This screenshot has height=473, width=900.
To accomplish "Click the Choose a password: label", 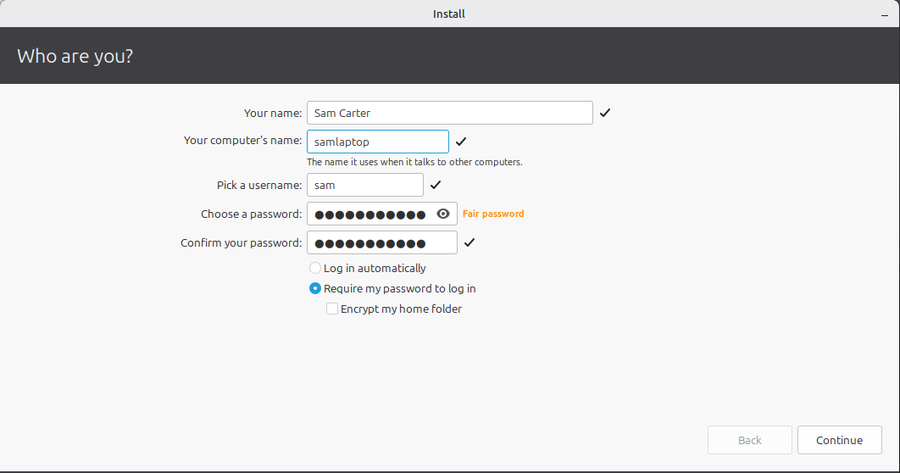I will coord(251,214).
